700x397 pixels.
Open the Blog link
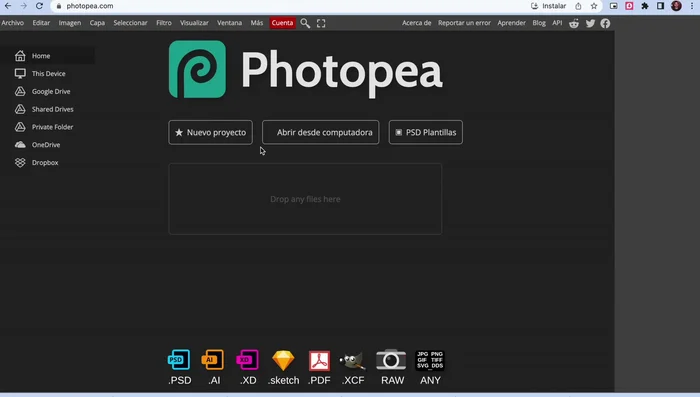click(539, 23)
